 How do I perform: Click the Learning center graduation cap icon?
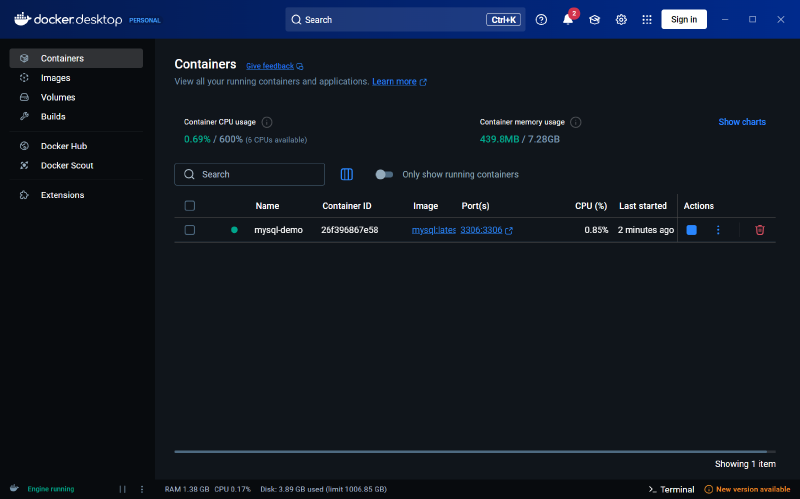pos(594,19)
